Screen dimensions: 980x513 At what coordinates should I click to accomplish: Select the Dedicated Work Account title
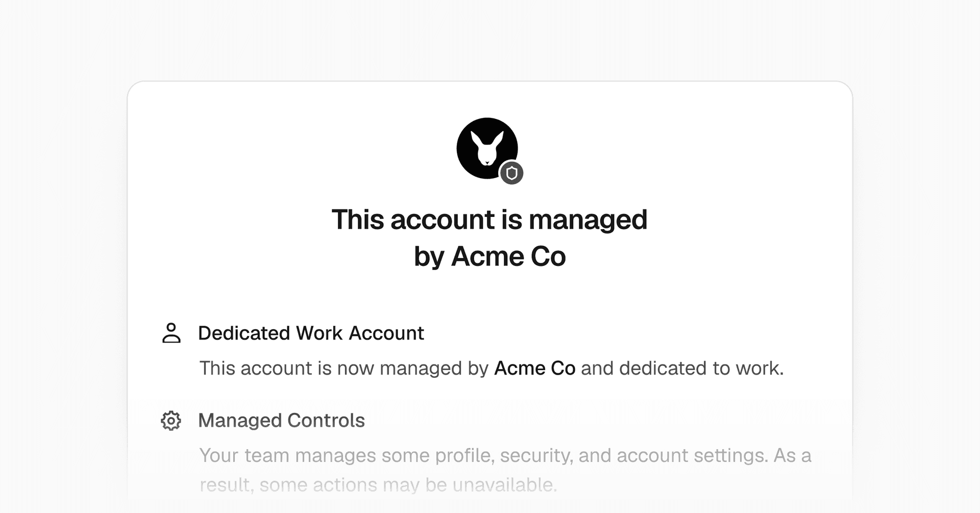point(311,333)
